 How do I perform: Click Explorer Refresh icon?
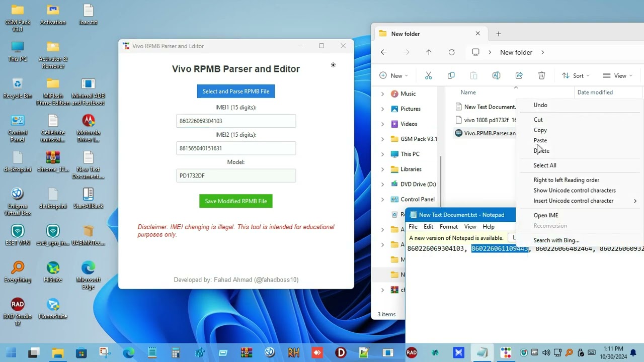coord(452,52)
